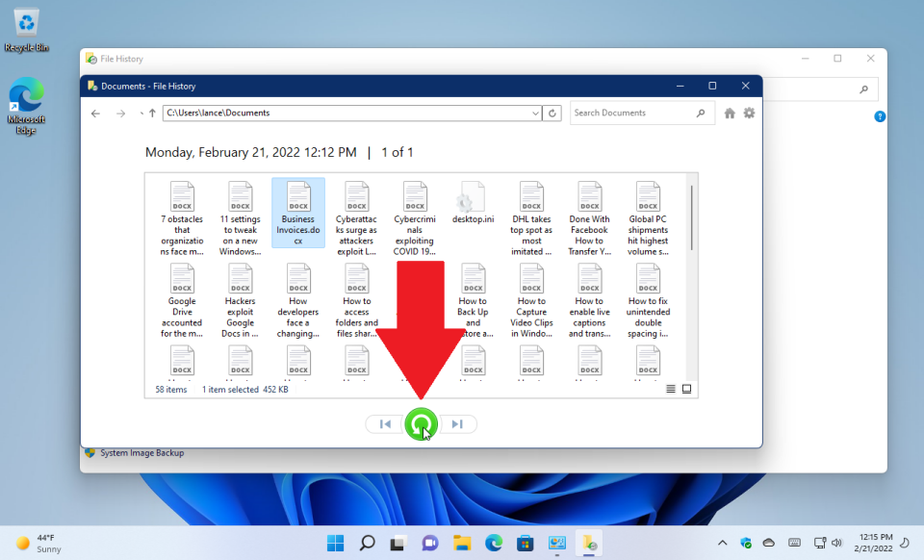Open the Windows Start menu
924x560 pixels.
[335, 543]
